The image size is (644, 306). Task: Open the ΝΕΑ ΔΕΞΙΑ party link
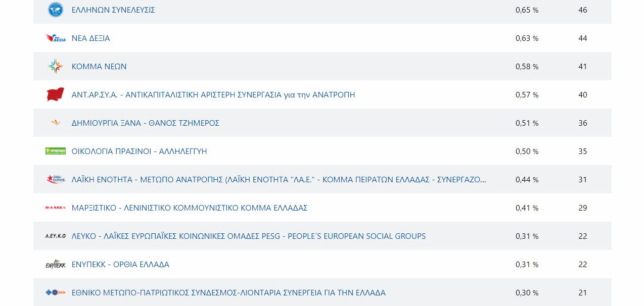pos(90,38)
